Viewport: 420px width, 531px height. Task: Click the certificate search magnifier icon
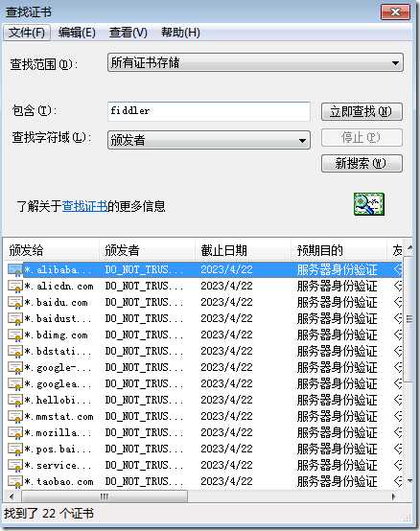coord(369,204)
